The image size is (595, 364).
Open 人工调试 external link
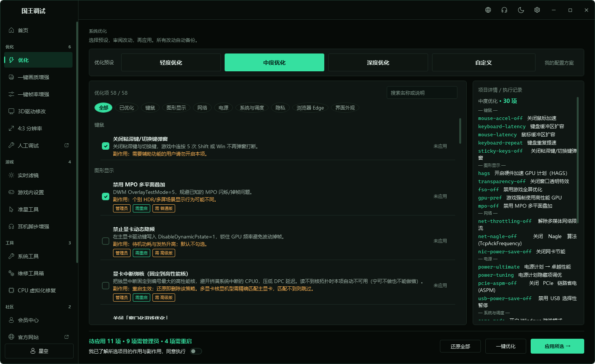click(38, 146)
